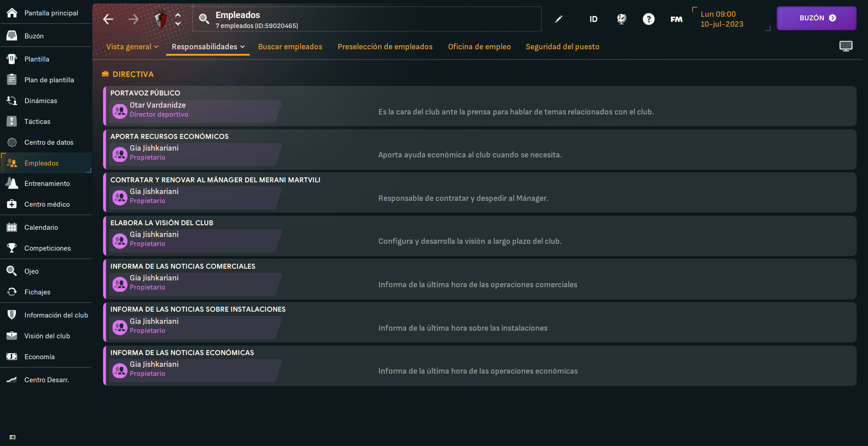
Task: Open Ojeo scouting magnifier icon
Action: click(12, 271)
